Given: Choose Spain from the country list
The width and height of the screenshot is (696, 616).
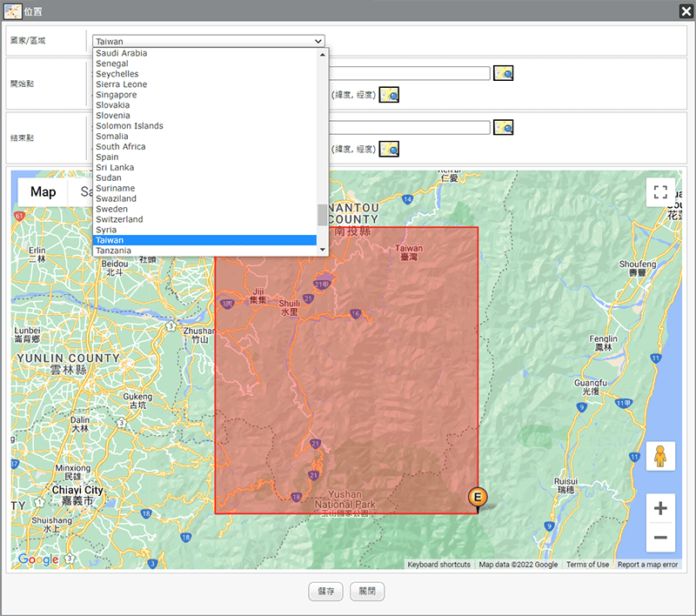Looking at the screenshot, I should [205, 157].
